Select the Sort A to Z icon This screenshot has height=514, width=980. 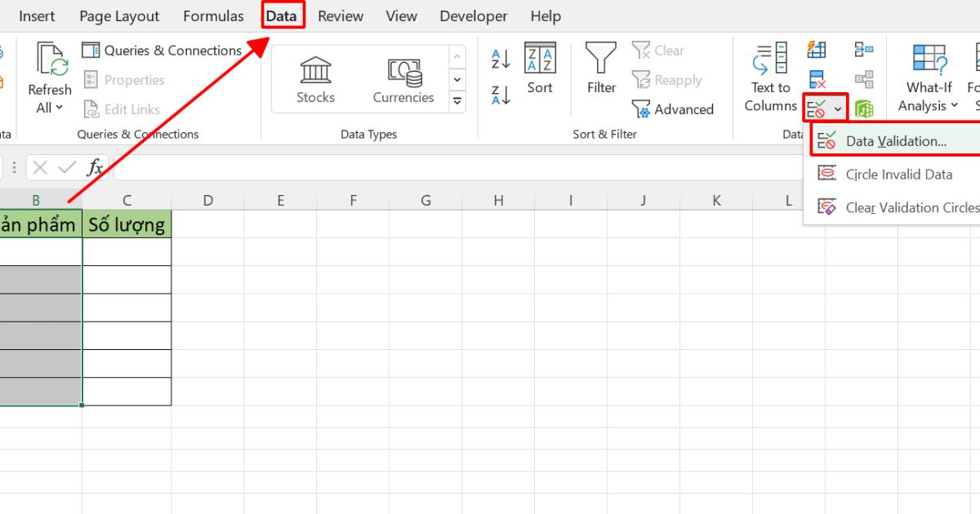click(x=501, y=58)
